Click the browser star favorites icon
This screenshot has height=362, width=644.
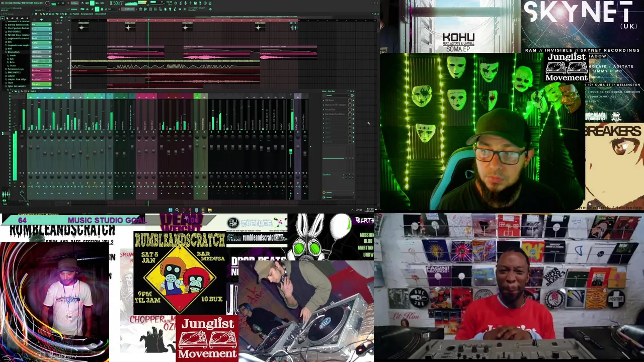[x=27, y=18]
